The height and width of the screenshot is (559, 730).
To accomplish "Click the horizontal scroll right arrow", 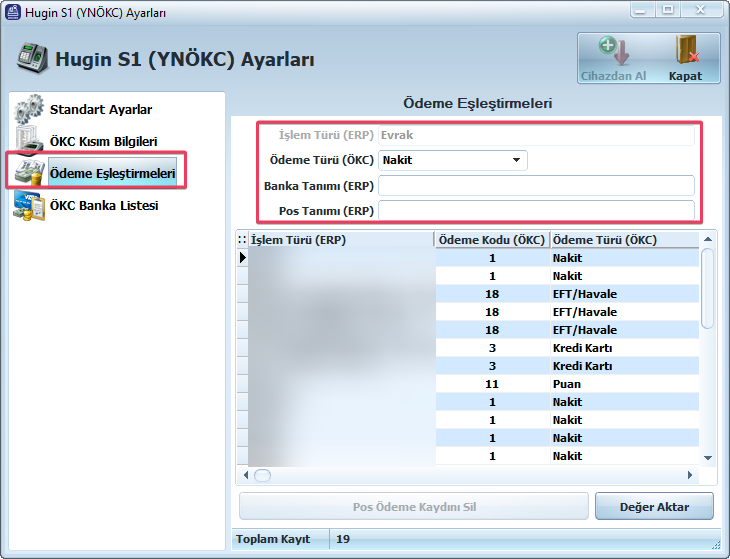I will click(690, 475).
